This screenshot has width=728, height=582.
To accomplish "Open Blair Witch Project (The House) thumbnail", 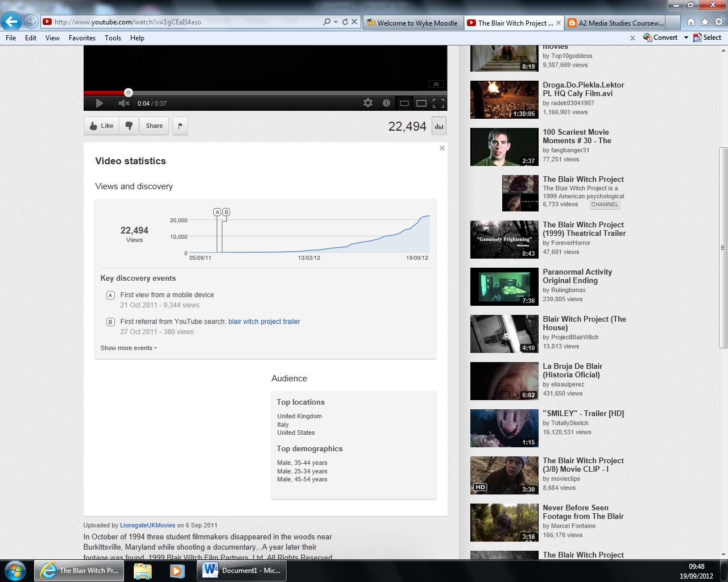I will (x=504, y=334).
